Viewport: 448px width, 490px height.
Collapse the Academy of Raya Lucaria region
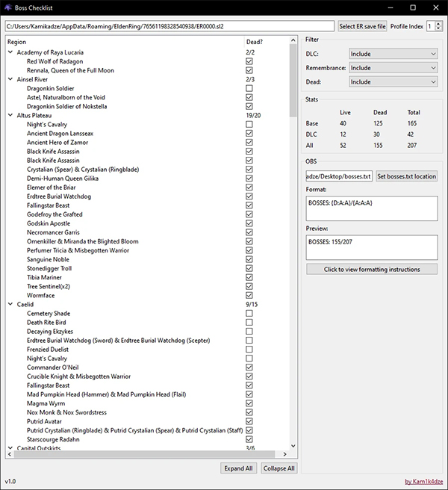click(x=10, y=52)
